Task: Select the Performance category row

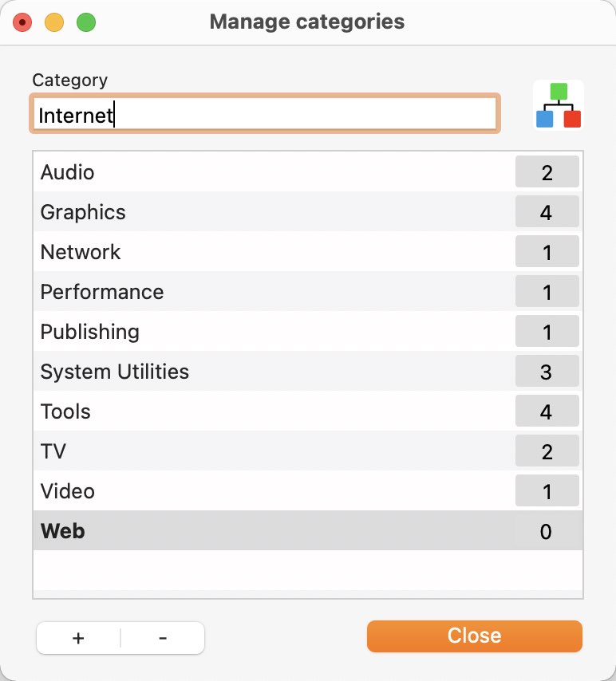Action: tap(308, 292)
